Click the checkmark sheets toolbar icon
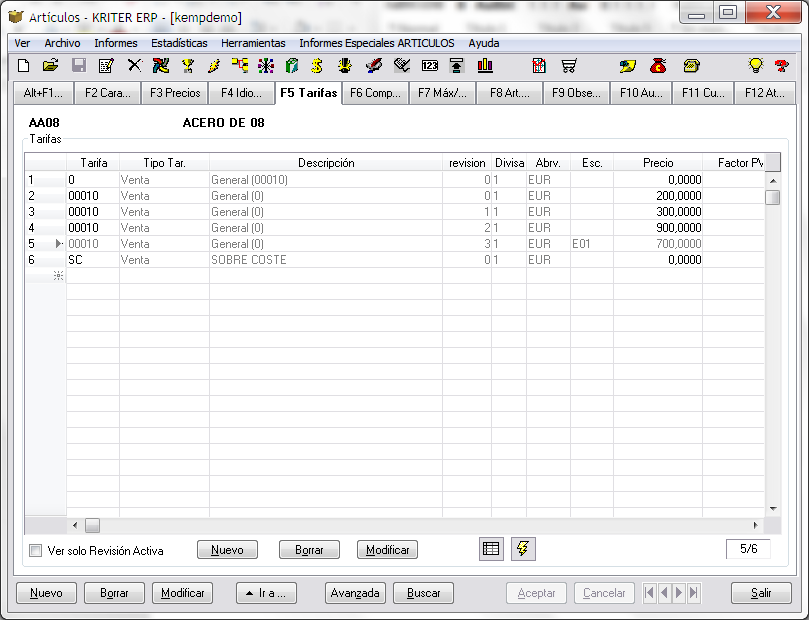 pos(402,66)
